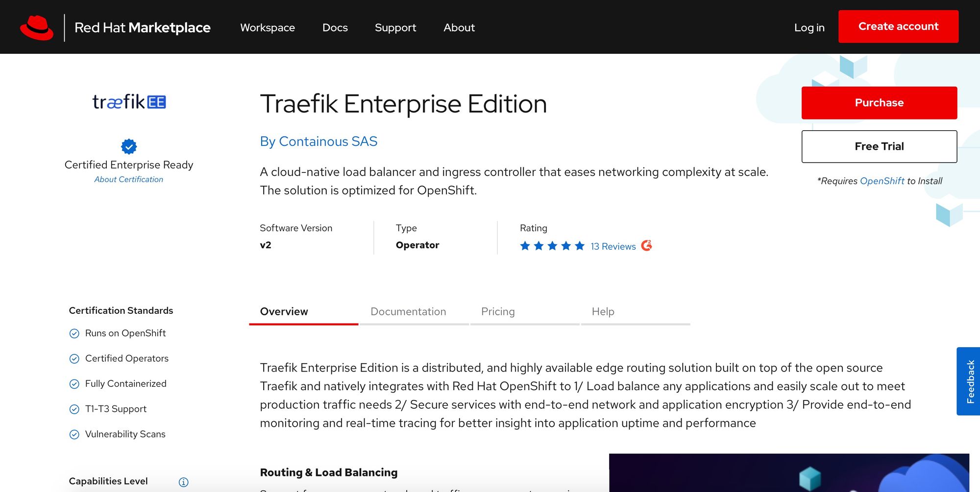Screen dimensions: 980x492
Task: Click checkmark icon beside Fully Containerized
Action: pyautogui.click(x=74, y=384)
